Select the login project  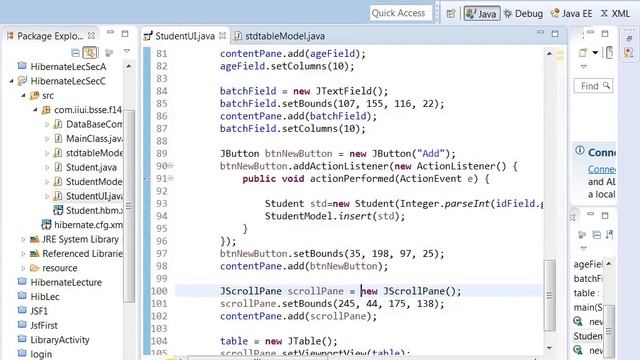41,354
